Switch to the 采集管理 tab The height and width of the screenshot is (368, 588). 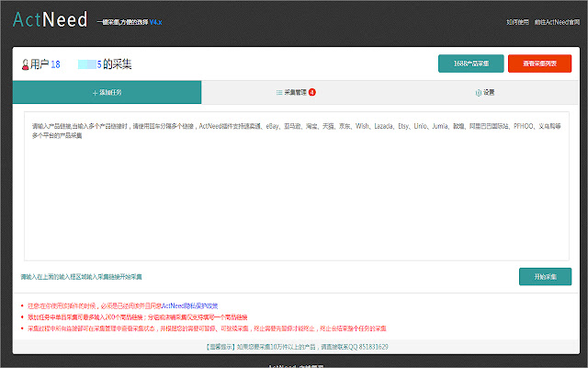(x=296, y=92)
